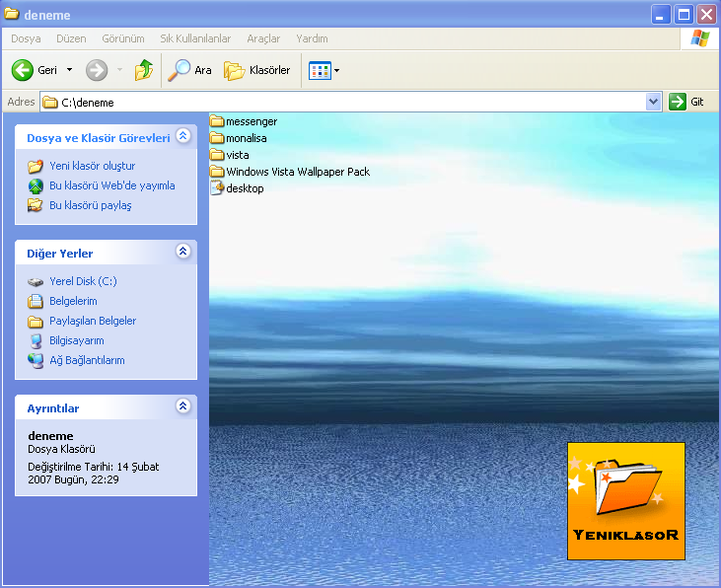
Task: Open the Dosya menu
Action: (26, 38)
